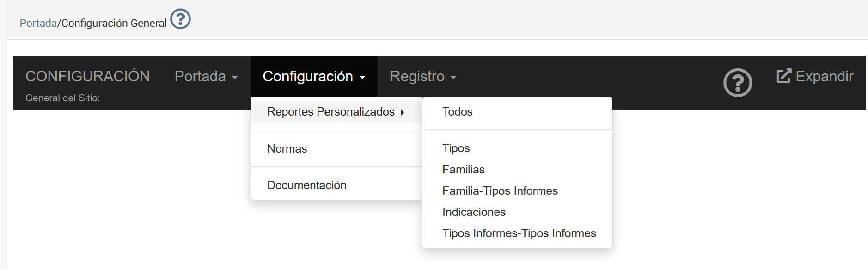Image resolution: width=868 pixels, height=269 pixels.
Task: Open the Portada link in breadcrumb
Action: pos(38,23)
